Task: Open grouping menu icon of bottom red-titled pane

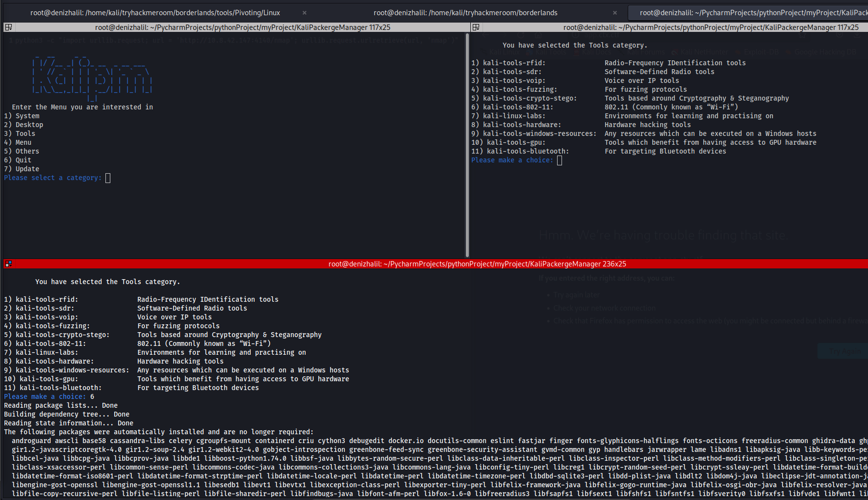Action: point(8,264)
